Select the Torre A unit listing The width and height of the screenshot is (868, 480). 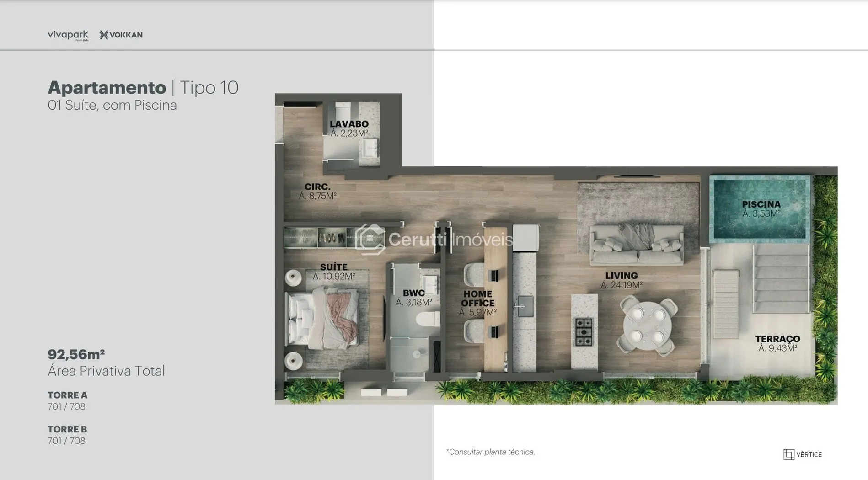(x=67, y=400)
